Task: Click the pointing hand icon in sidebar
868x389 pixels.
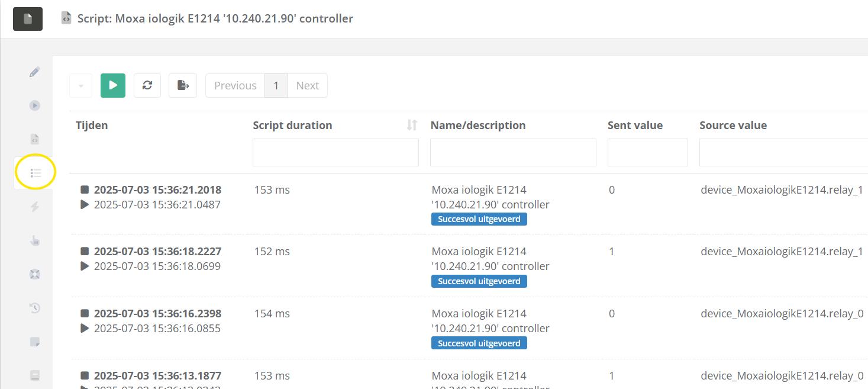Action: [x=35, y=240]
